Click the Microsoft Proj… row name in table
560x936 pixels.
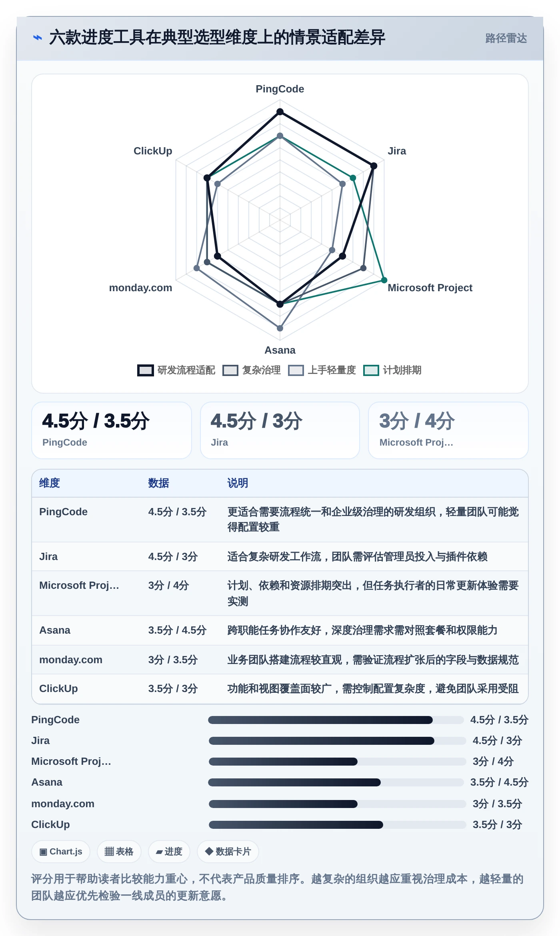(x=79, y=586)
